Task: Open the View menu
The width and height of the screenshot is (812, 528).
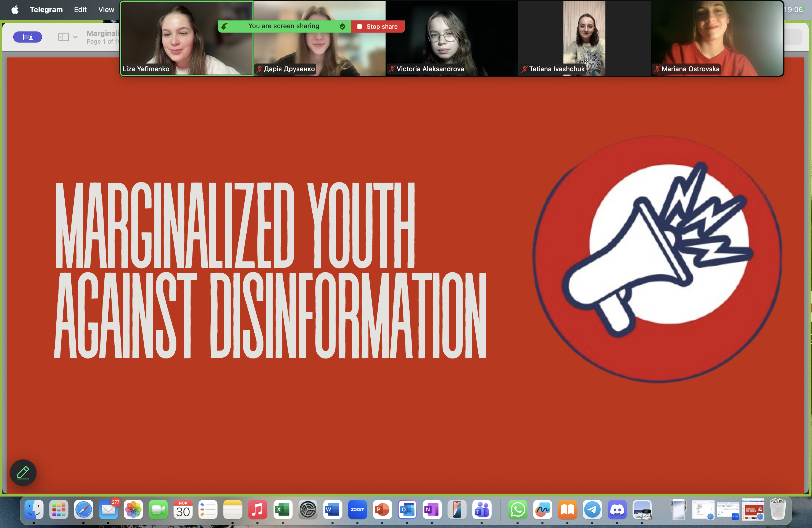Action: (x=106, y=10)
